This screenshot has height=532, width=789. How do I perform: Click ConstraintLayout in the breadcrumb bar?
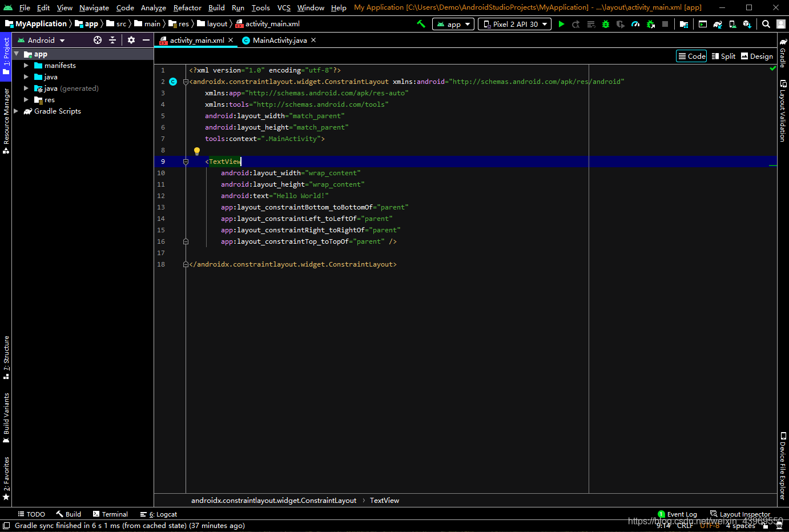pyautogui.click(x=273, y=501)
